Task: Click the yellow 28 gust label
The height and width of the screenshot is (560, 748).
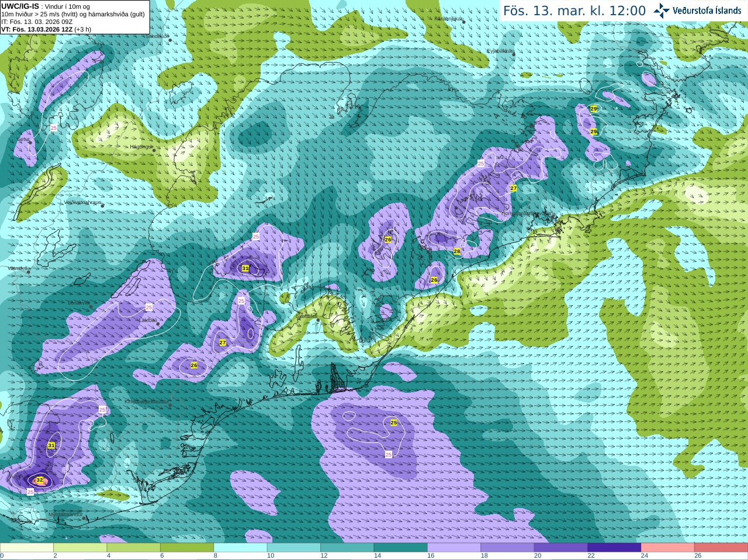Action: pyautogui.click(x=457, y=251)
